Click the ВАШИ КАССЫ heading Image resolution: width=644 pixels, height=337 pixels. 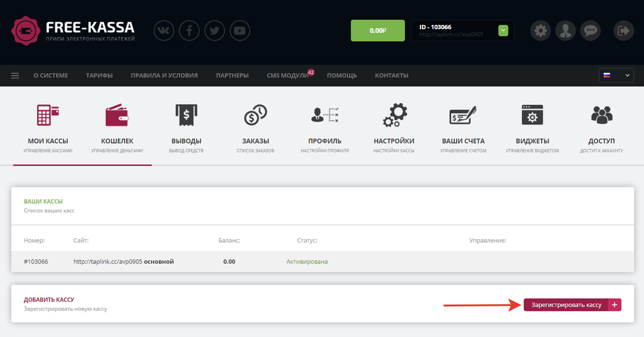[x=43, y=202]
